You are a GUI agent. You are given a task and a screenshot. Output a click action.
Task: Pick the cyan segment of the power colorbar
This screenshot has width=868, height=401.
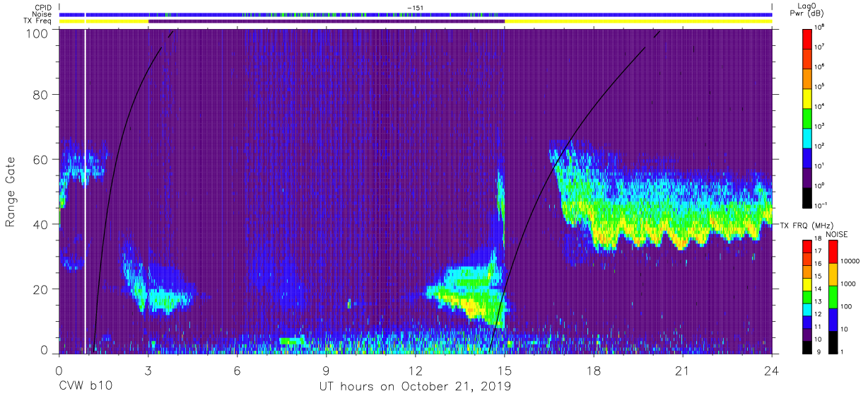(x=808, y=137)
